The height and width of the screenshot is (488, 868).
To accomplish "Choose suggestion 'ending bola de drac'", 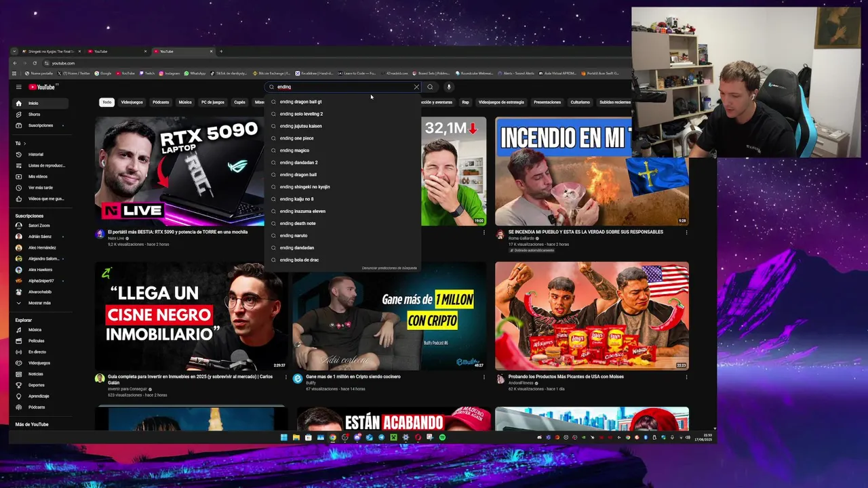I will point(342,260).
